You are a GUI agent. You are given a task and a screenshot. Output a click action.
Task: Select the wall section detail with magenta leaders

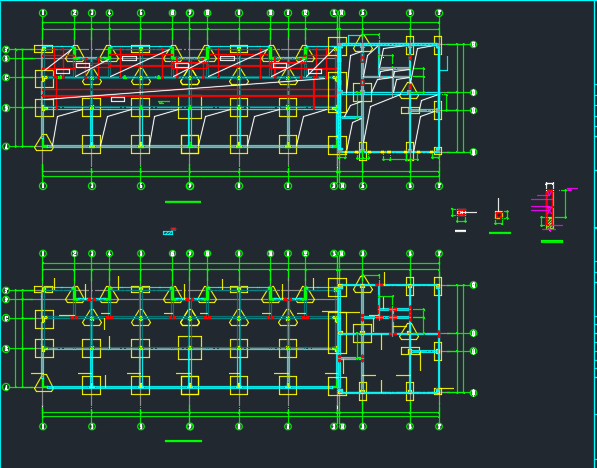[553, 207]
